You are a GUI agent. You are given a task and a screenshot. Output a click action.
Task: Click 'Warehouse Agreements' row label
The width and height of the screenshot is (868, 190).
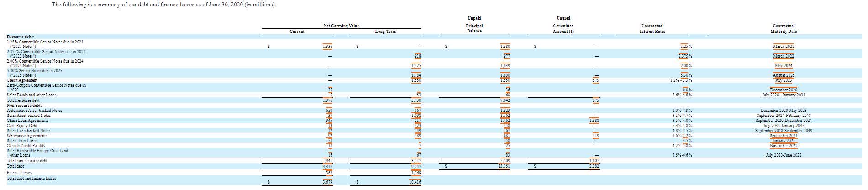[x=27, y=136]
